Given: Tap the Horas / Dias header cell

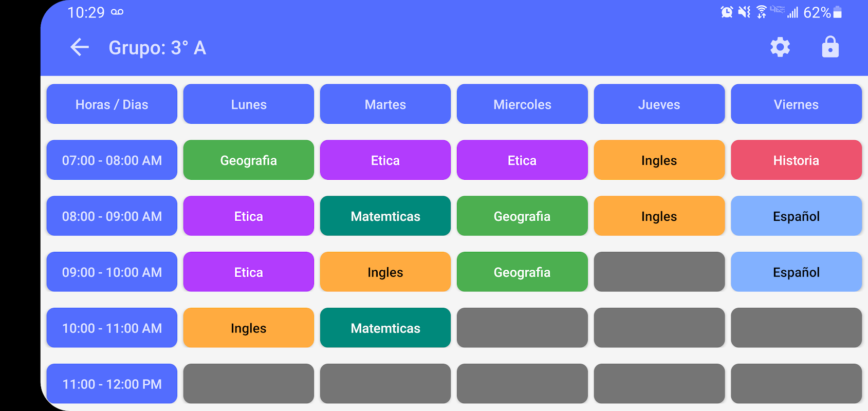Looking at the screenshot, I should pyautogui.click(x=112, y=104).
